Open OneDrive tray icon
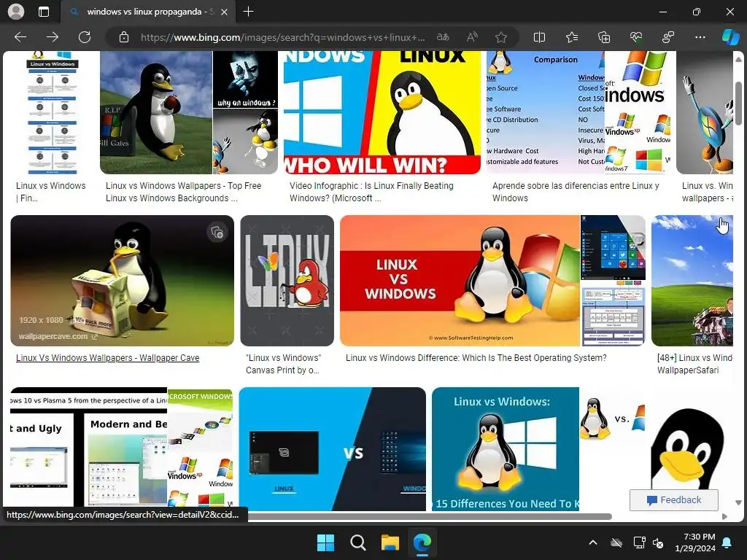 click(616, 542)
